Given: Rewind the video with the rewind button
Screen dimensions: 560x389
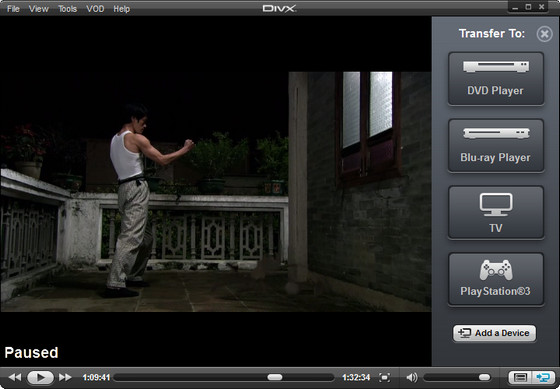Looking at the screenshot, I should point(15,377).
